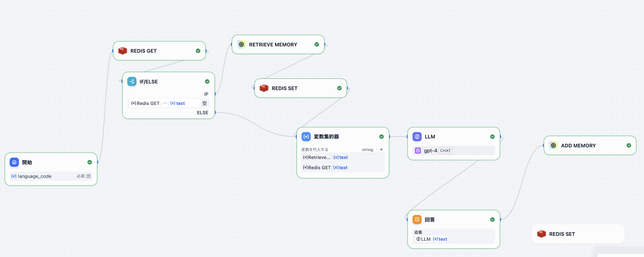Image resolution: width=644 pixels, height=257 pixels.
Task: Click the LLM node icon
Action: (x=417, y=136)
